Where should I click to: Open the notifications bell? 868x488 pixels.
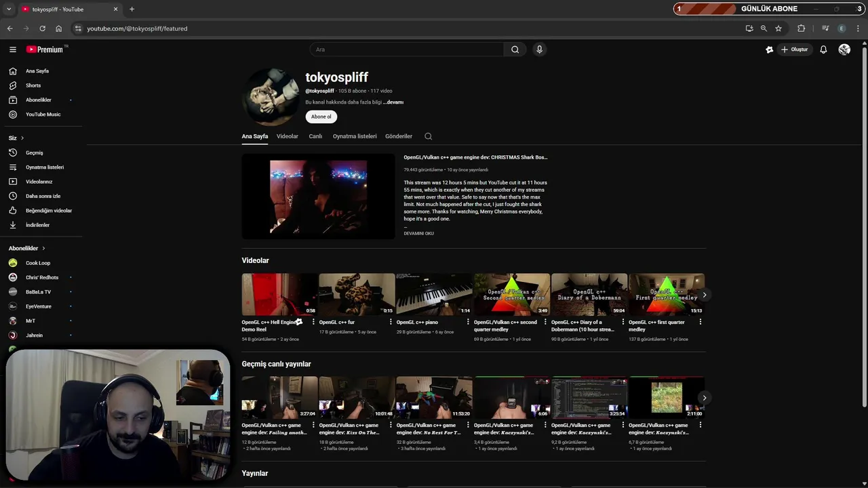coord(823,49)
